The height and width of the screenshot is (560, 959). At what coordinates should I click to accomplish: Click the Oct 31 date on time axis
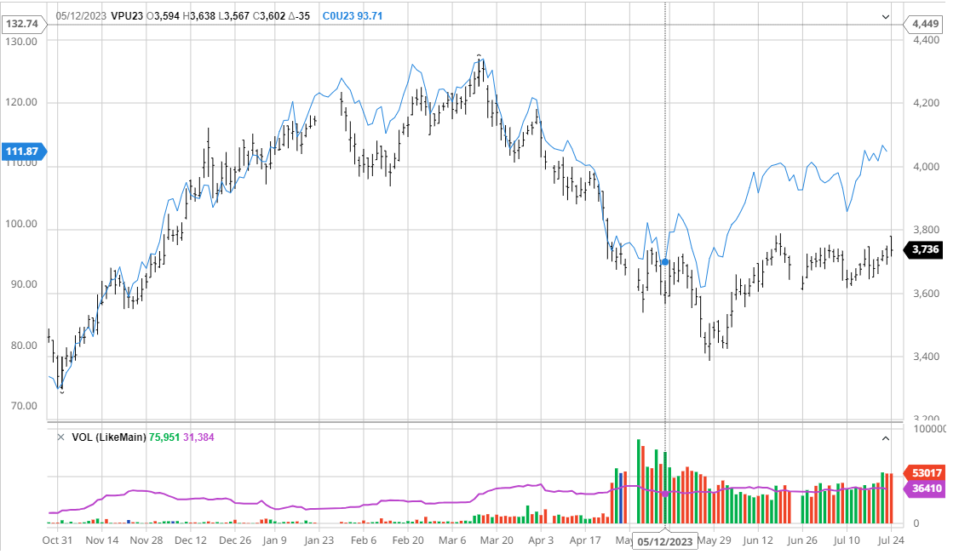point(57,540)
